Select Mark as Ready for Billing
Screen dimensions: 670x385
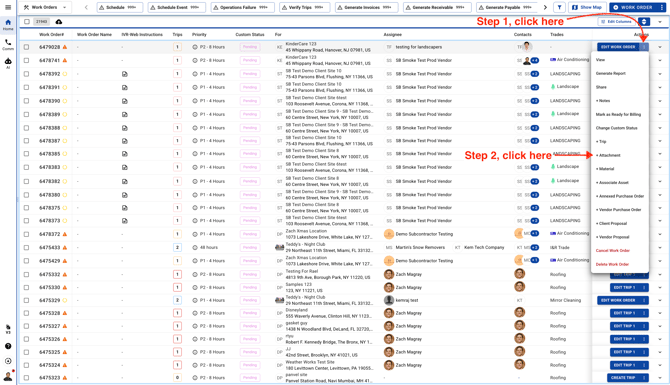coord(618,115)
